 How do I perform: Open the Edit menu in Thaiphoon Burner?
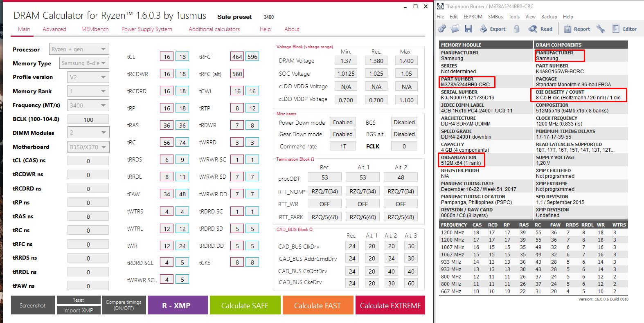click(x=454, y=17)
